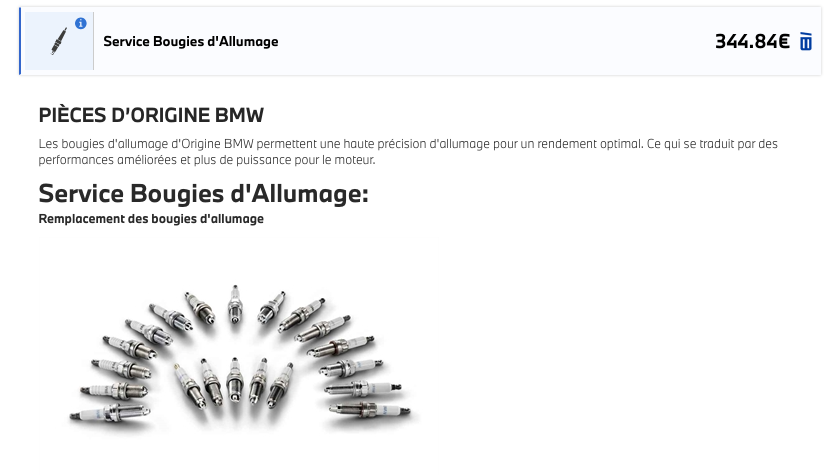Select the Service Bougies d'Allumage row title
The height and width of the screenshot is (475, 839).
[x=190, y=42]
